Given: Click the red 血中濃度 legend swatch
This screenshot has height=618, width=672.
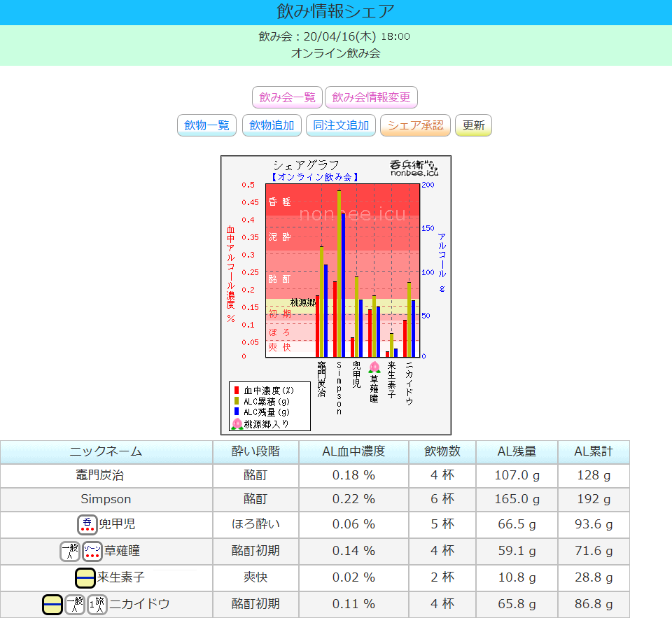Looking at the screenshot, I should point(237,390).
